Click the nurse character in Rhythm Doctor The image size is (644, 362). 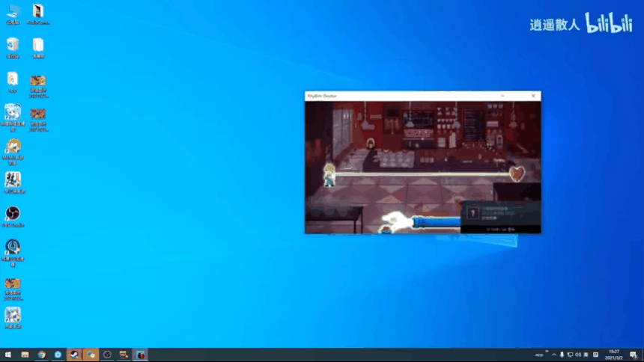click(329, 174)
